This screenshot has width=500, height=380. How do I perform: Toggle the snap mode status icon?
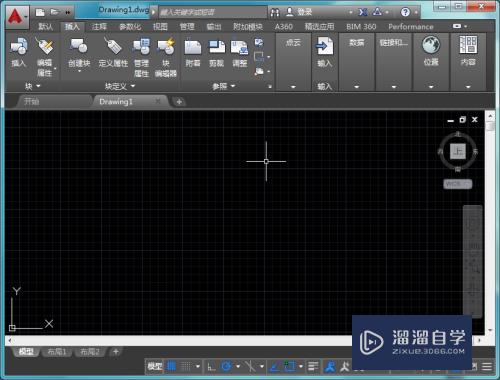(x=186, y=366)
